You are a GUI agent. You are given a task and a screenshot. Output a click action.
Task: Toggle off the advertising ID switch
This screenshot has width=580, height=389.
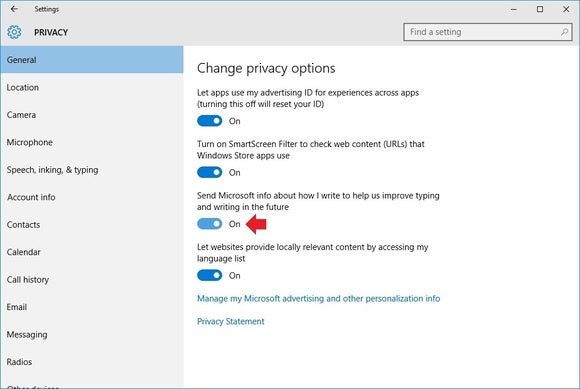pyautogui.click(x=209, y=121)
